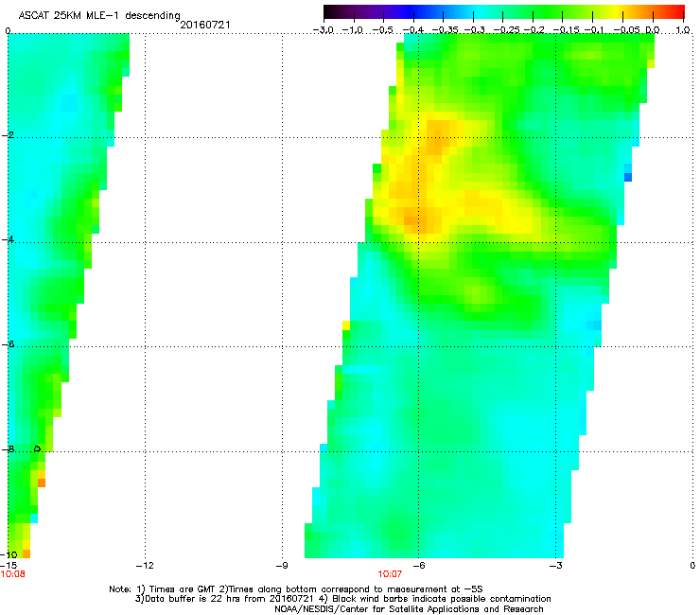This screenshot has width=700, height=615.
Task: Click the latitude label -2 on the left axis
Action: coord(8,135)
